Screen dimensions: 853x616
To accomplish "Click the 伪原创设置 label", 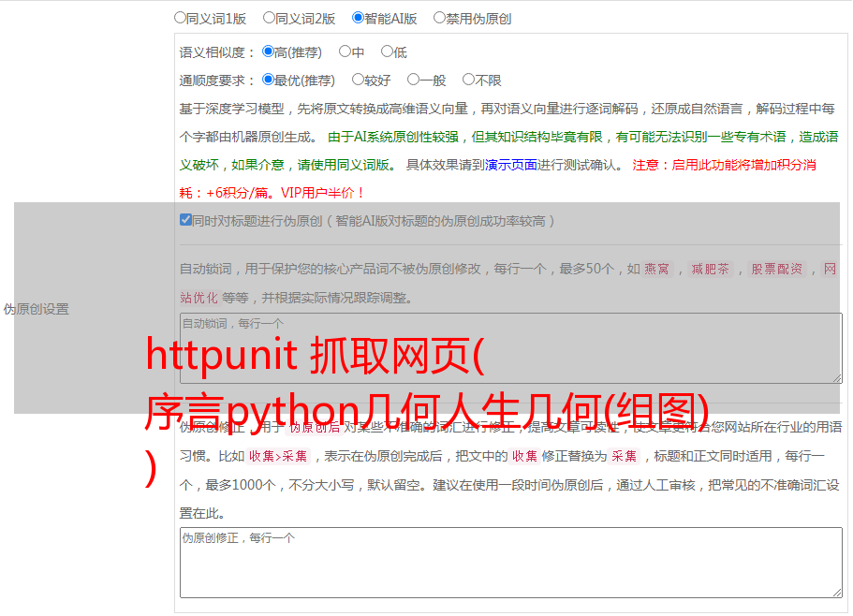I will pos(37,309).
